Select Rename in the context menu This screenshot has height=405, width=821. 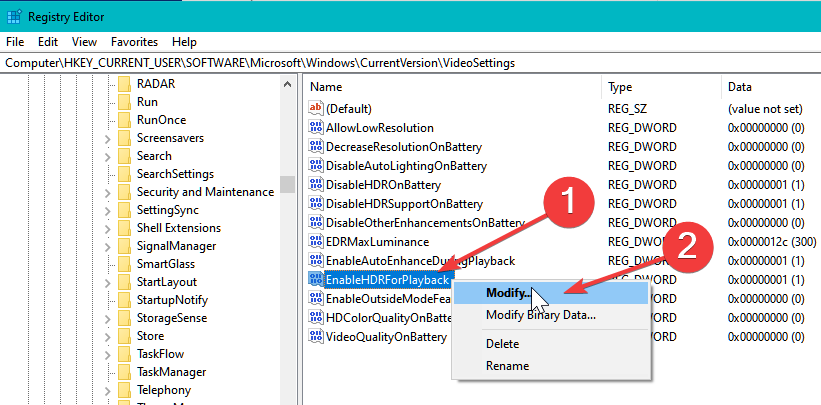pyautogui.click(x=507, y=366)
